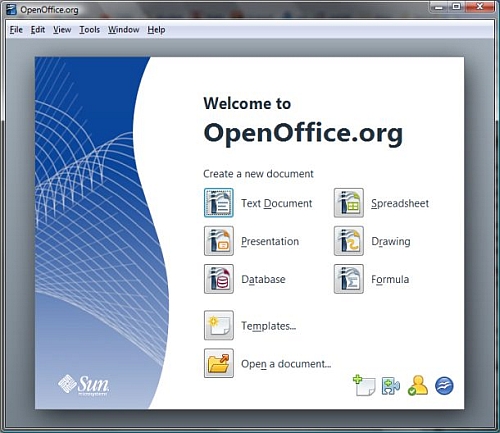The height and width of the screenshot is (433, 500).
Task: Click the Presentation icon
Action: tap(219, 241)
